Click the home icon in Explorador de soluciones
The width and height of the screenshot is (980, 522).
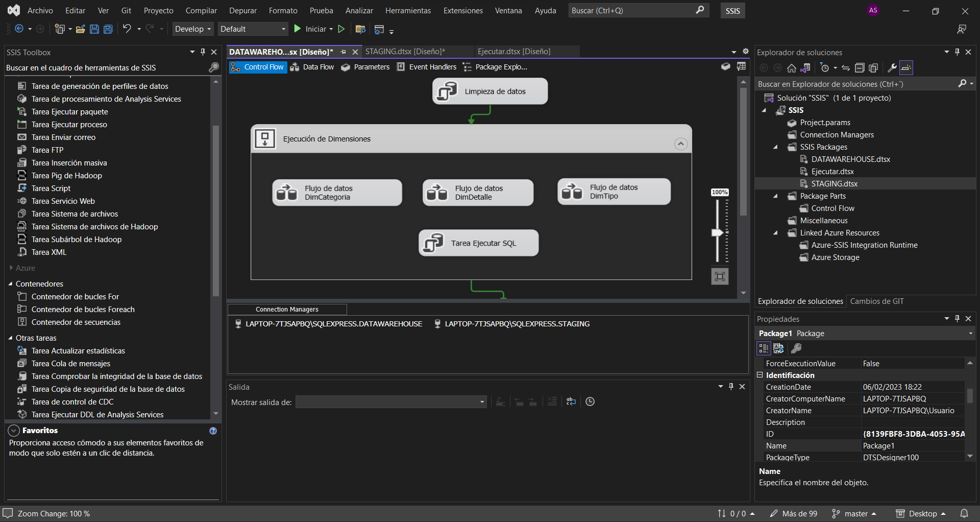pyautogui.click(x=792, y=68)
